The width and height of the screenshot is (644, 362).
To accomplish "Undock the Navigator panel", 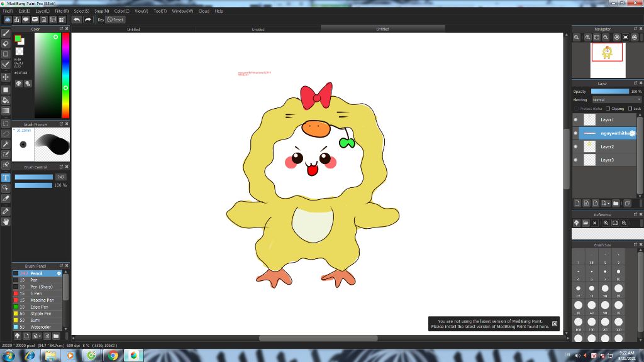I will pyautogui.click(x=635, y=29).
